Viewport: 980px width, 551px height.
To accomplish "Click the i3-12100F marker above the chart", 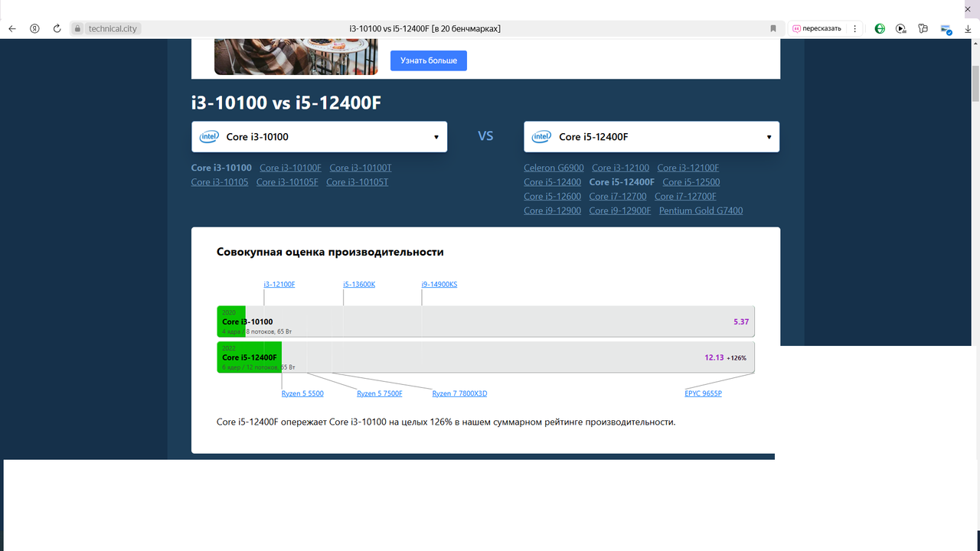I will point(279,285).
